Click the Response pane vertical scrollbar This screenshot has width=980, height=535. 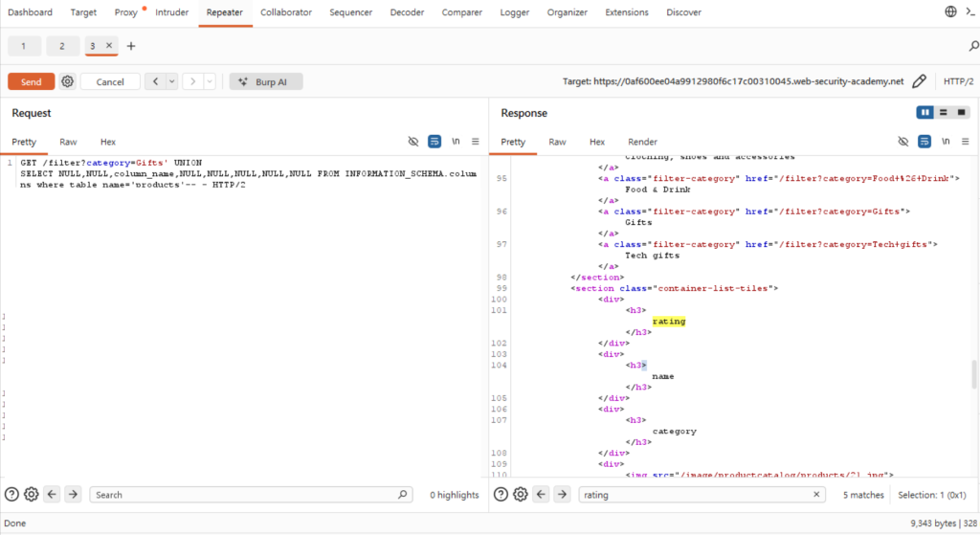(973, 374)
